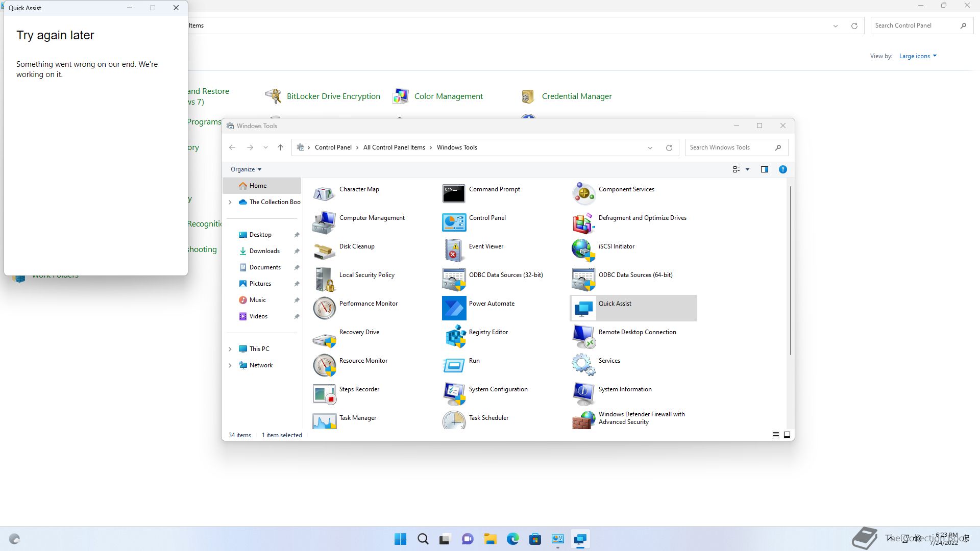Expand Windows Tools address bar history dropdown

(650, 148)
